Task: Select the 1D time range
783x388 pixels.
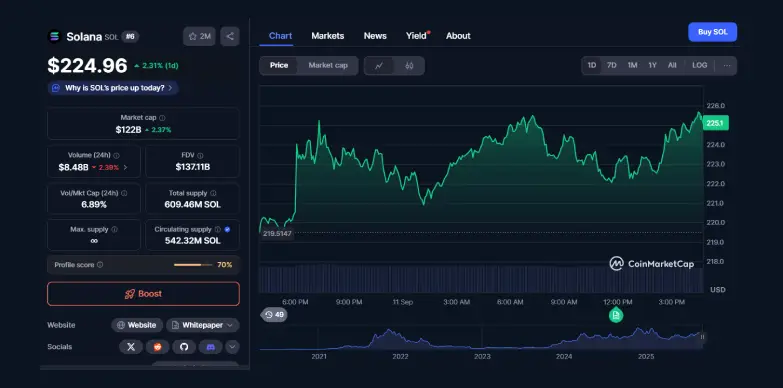Action: [592, 65]
